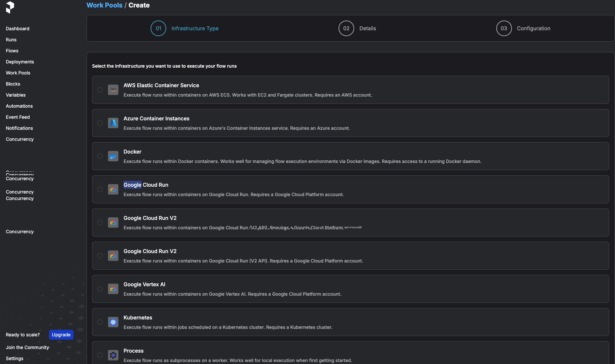Open Flows from the sidebar

(12, 51)
